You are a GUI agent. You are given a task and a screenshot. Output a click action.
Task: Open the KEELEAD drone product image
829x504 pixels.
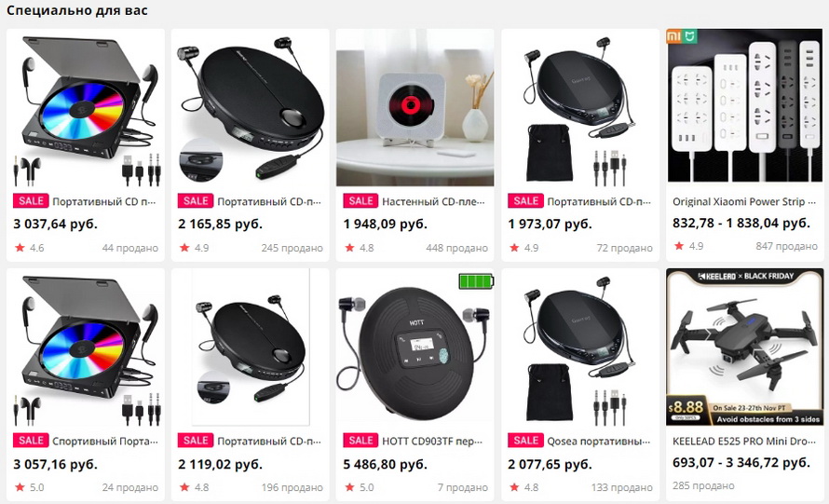tap(744, 347)
